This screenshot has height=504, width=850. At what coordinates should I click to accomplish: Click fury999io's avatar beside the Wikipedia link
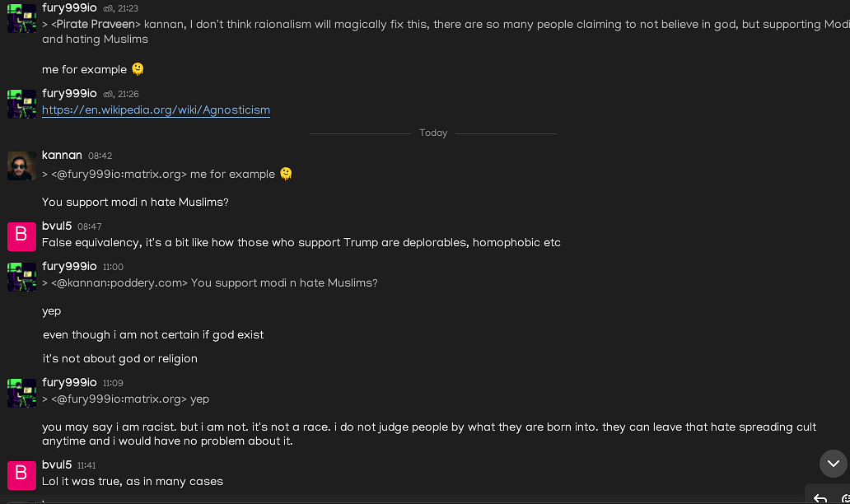(x=21, y=104)
